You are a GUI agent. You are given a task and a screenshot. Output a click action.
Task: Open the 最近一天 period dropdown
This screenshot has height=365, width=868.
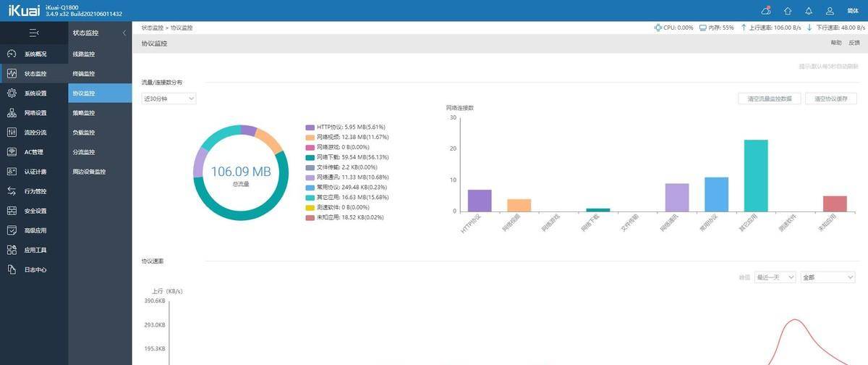point(775,277)
